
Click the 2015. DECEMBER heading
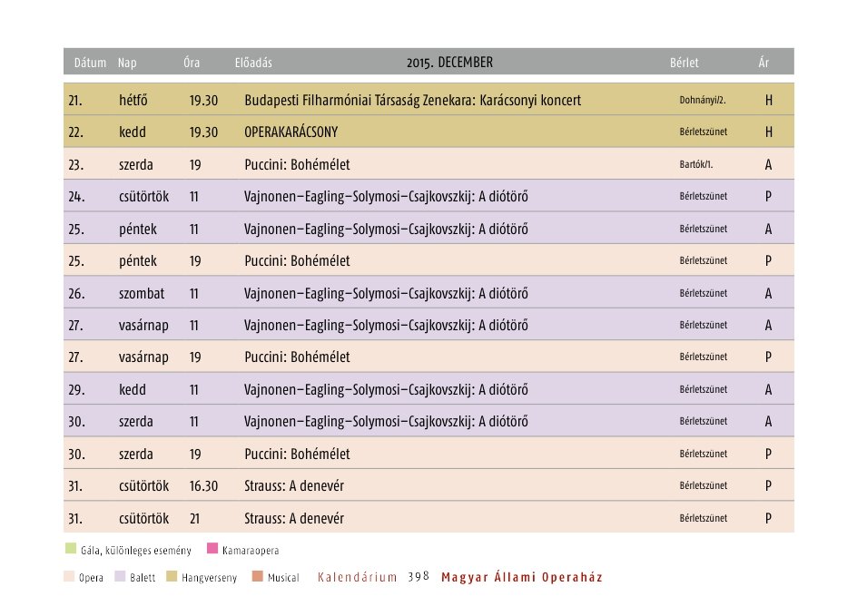[x=449, y=63]
